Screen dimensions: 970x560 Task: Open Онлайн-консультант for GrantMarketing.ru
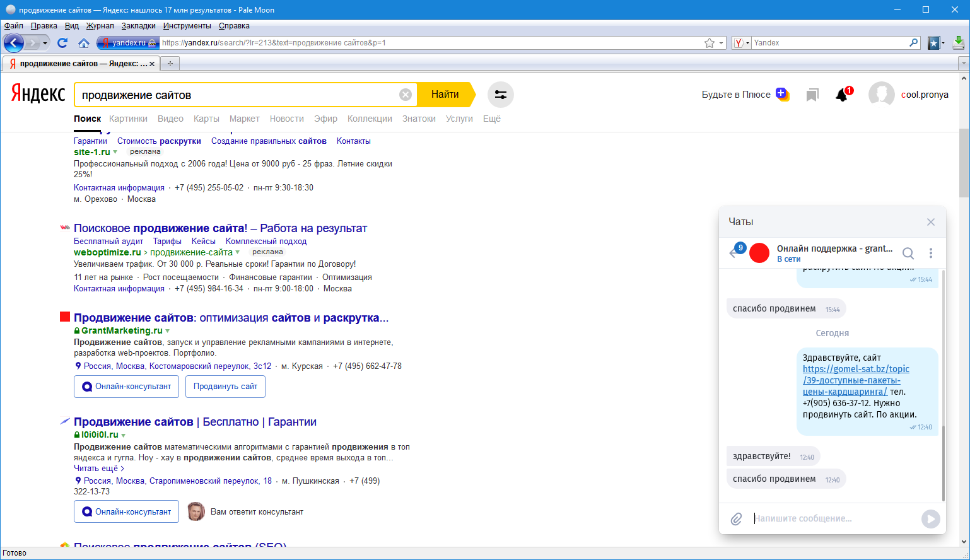(126, 387)
